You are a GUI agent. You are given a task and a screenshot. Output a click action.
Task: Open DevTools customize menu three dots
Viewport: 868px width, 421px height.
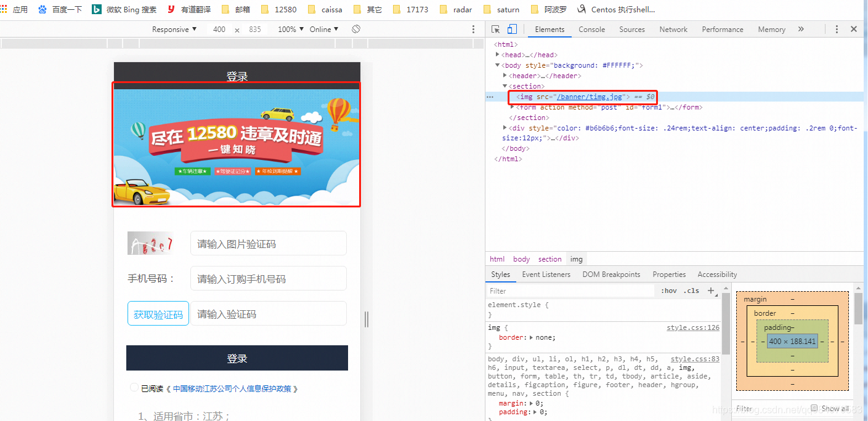(x=837, y=29)
